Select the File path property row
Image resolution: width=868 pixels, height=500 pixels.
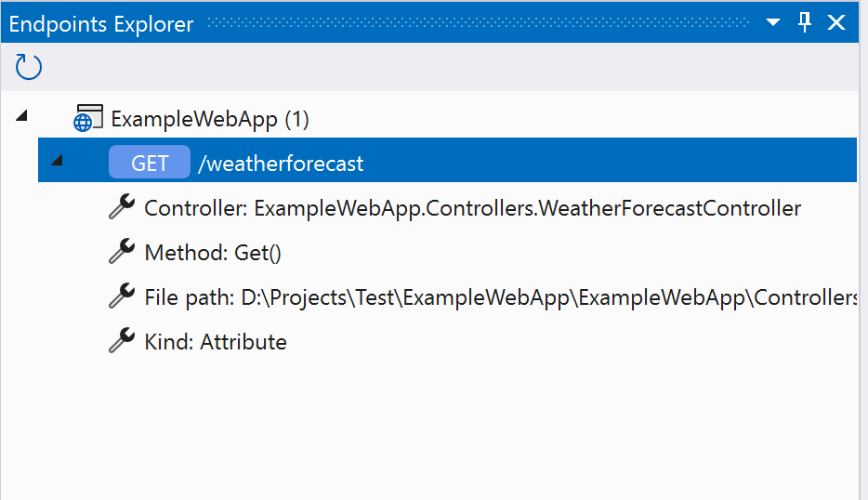[500, 297]
